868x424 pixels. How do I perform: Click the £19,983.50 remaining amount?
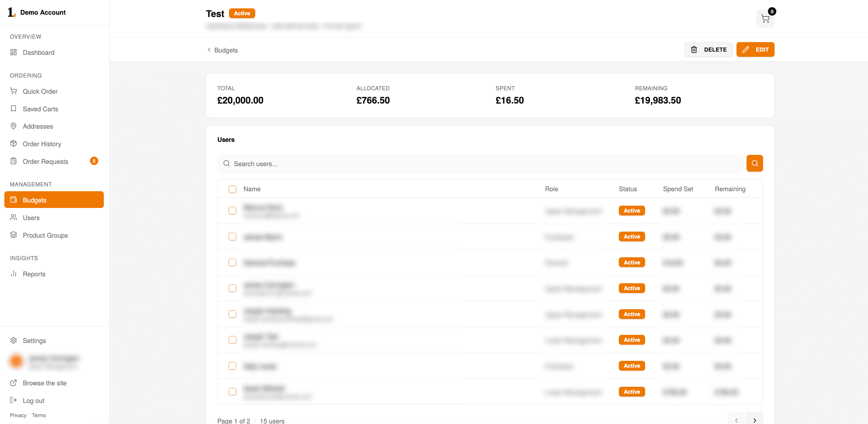pos(657,100)
